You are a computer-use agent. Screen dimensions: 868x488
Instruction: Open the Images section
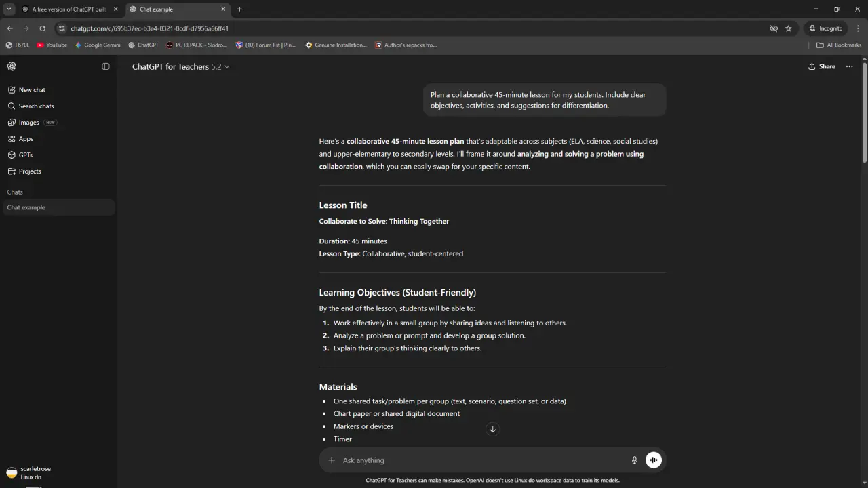(x=59, y=122)
